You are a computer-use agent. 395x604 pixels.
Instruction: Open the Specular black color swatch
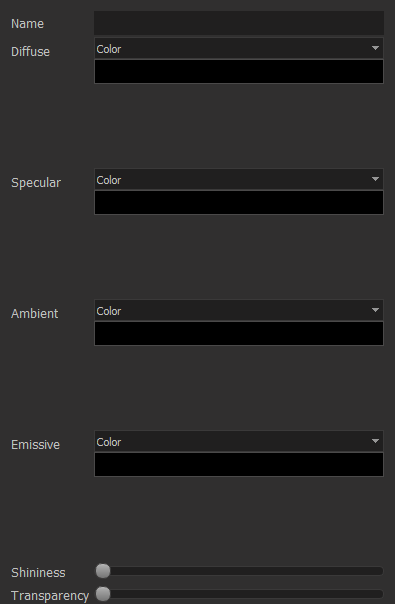pyautogui.click(x=239, y=203)
